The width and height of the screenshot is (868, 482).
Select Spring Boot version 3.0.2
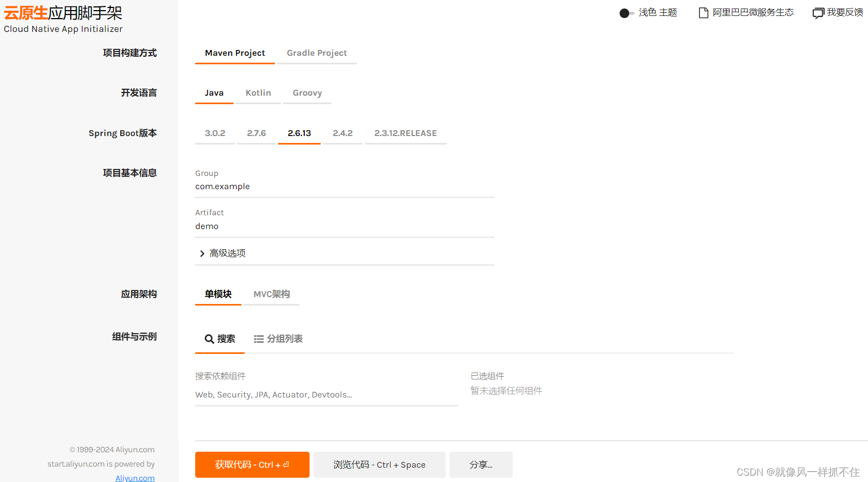215,133
